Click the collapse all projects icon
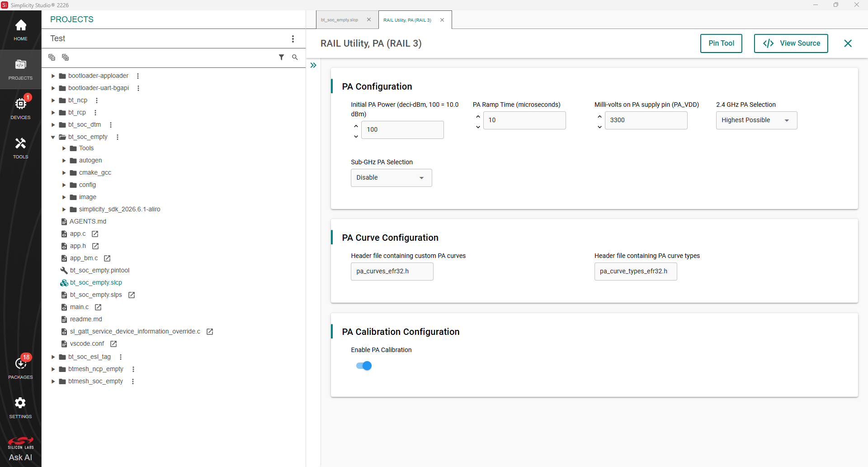 click(x=52, y=57)
